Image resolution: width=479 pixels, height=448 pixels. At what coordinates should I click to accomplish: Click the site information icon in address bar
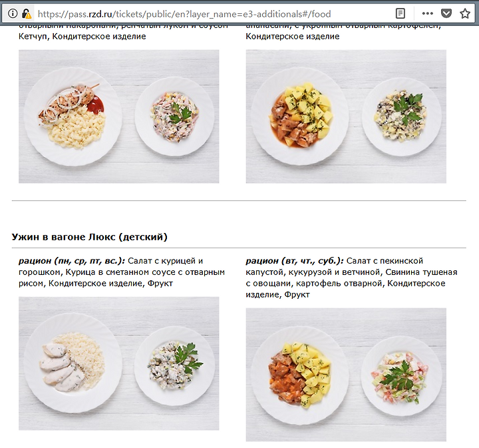click(x=13, y=14)
